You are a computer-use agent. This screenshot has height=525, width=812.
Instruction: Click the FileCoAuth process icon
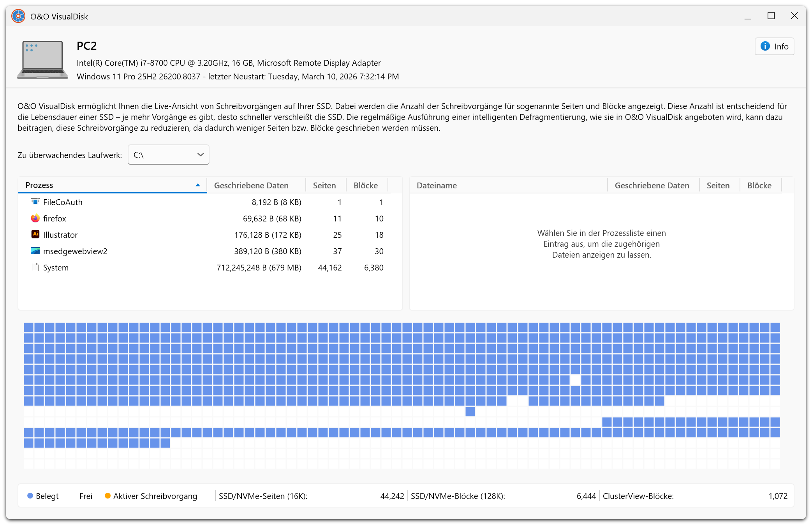[35, 202]
